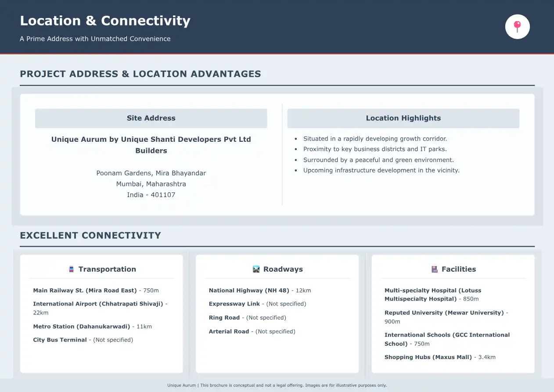
Task: Click the pink location pin icon
Action: (x=518, y=27)
